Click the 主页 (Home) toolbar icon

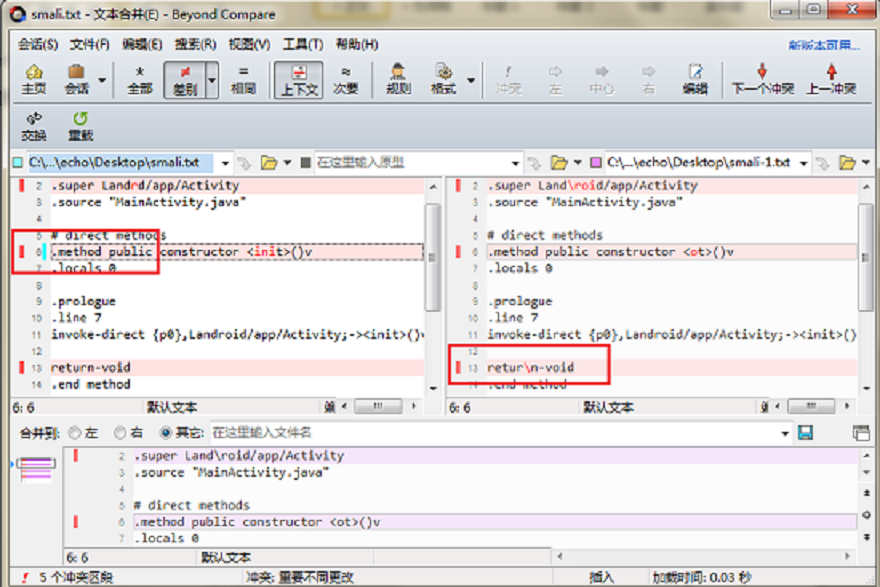click(x=34, y=79)
